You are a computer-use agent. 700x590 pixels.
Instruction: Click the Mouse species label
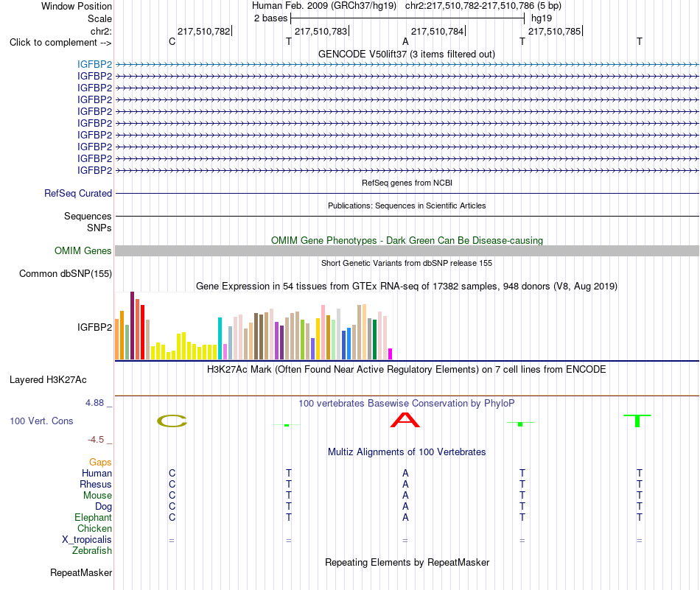pos(97,496)
